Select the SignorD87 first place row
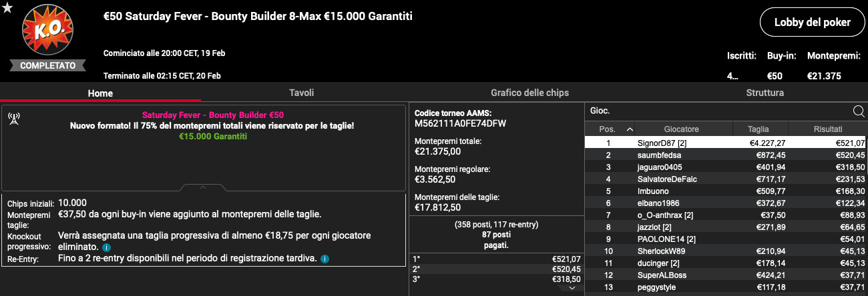This screenshot has height=296, width=868. [x=726, y=143]
